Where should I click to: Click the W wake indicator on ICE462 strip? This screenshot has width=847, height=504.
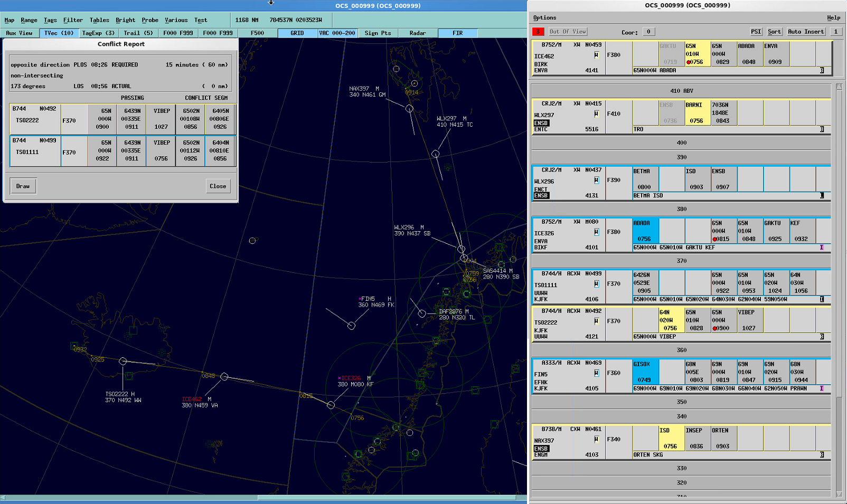point(596,55)
